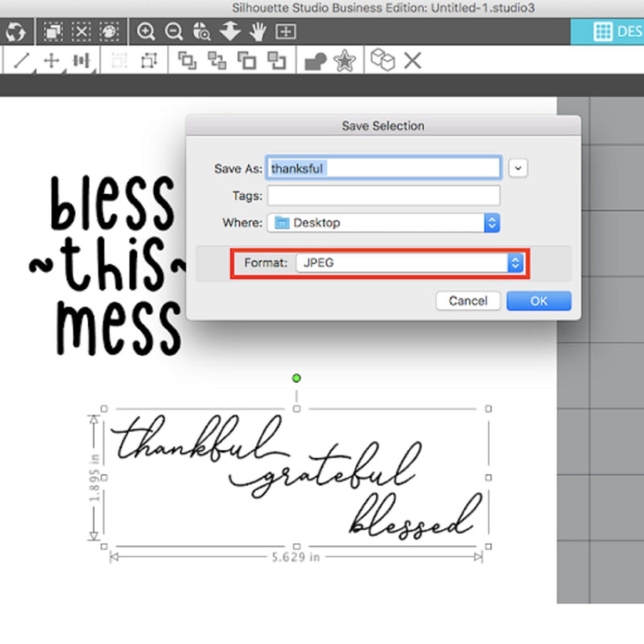Cancel the Save Selection dialog
This screenshot has width=644, height=644.
tap(468, 300)
